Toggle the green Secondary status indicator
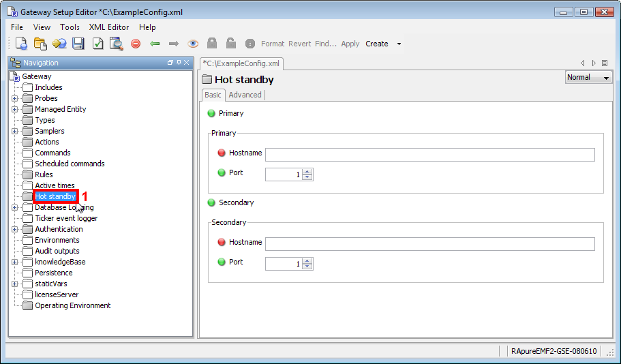 tap(211, 202)
